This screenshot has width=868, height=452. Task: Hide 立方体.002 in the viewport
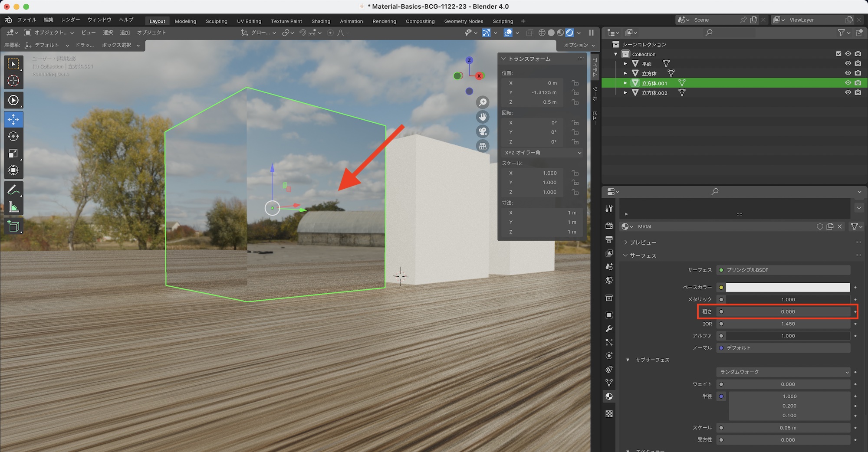point(848,92)
